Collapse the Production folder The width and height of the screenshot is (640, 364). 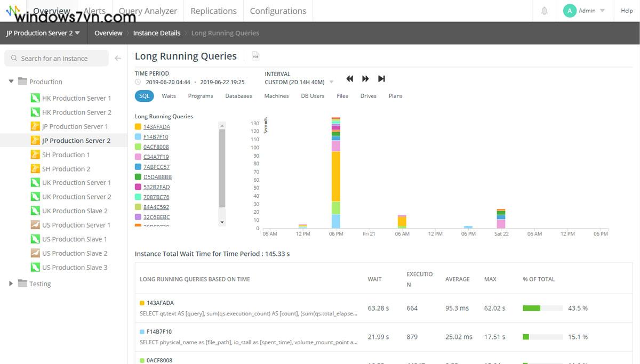[x=11, y=82]
